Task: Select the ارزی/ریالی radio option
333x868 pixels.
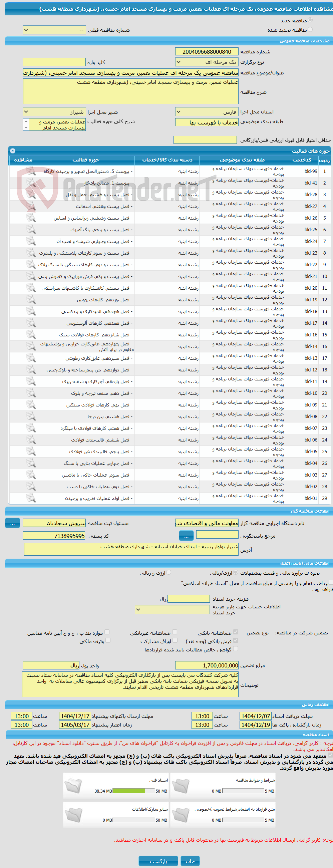Action: tap(236, 572)
